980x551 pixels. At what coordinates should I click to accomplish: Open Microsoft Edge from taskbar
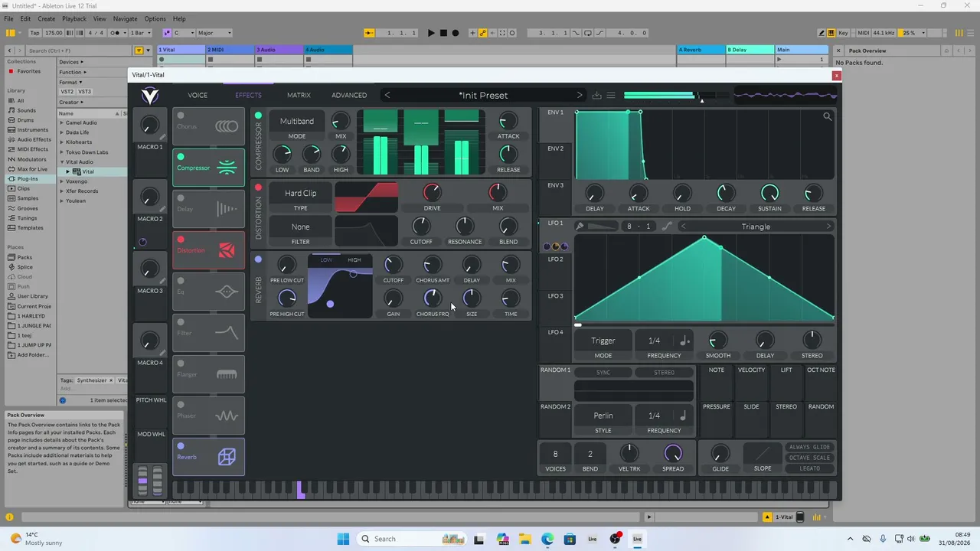pos(547,539)
